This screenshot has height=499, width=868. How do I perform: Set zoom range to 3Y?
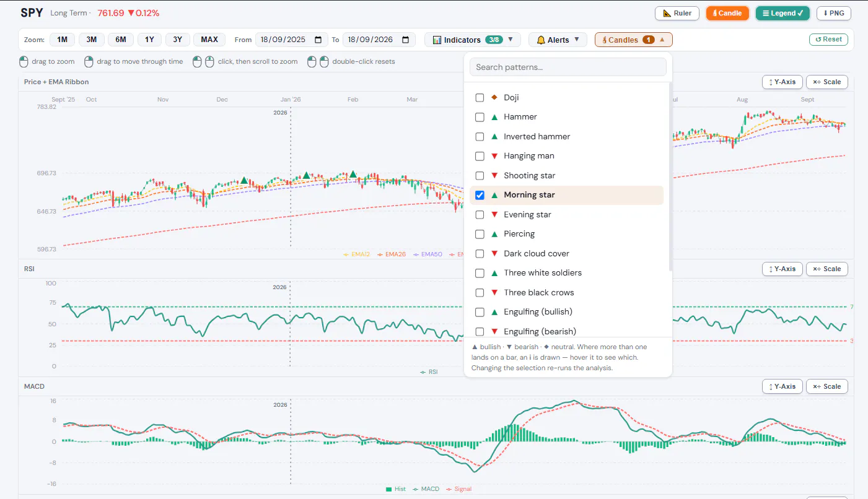pyautogui.click(x=177, y=40)
